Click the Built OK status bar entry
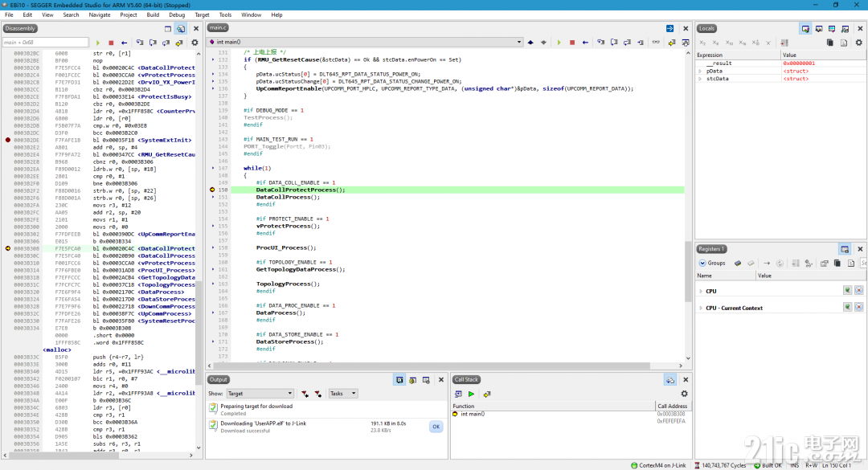The width and height of the screenshot is (868, 470). click(x=768, y=465)
